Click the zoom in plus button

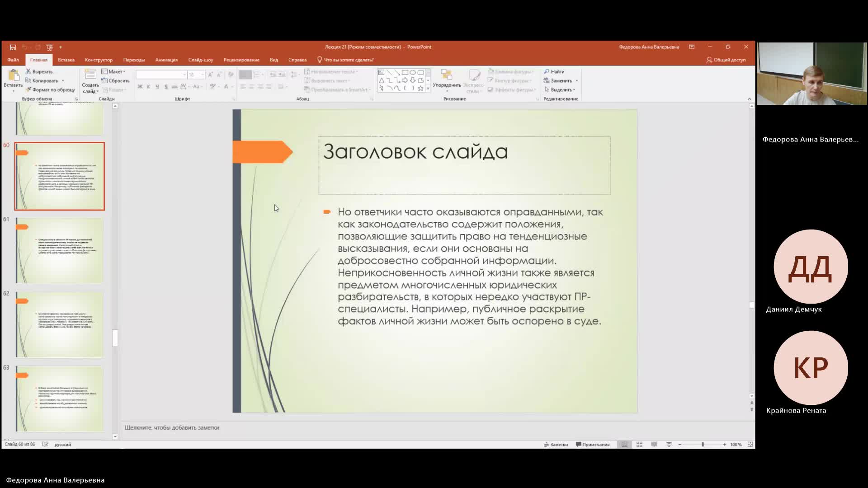724,445
